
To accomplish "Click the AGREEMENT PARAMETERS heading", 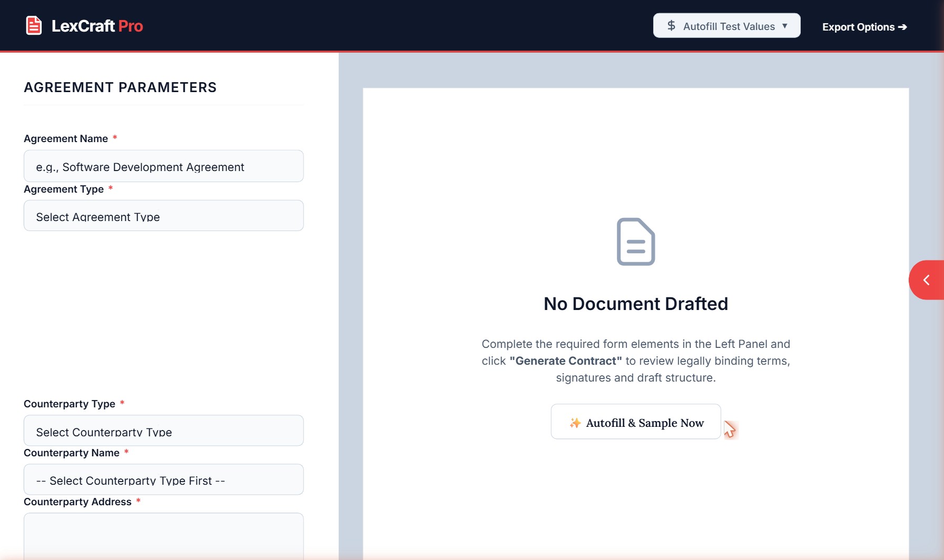I will [x=120, y=87].
